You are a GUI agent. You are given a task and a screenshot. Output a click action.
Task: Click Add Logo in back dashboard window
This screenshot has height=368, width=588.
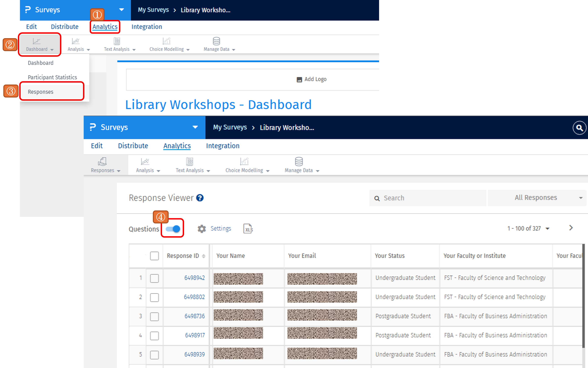311,79
